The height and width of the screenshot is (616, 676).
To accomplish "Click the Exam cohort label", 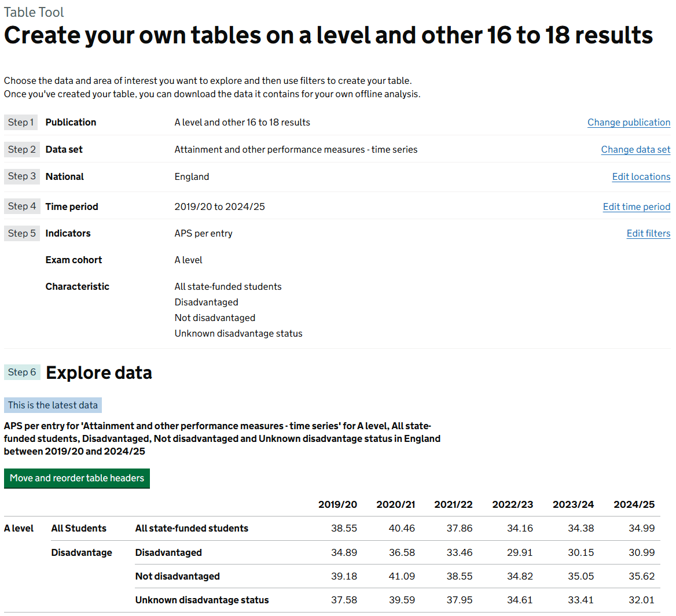I will [74, 260].
